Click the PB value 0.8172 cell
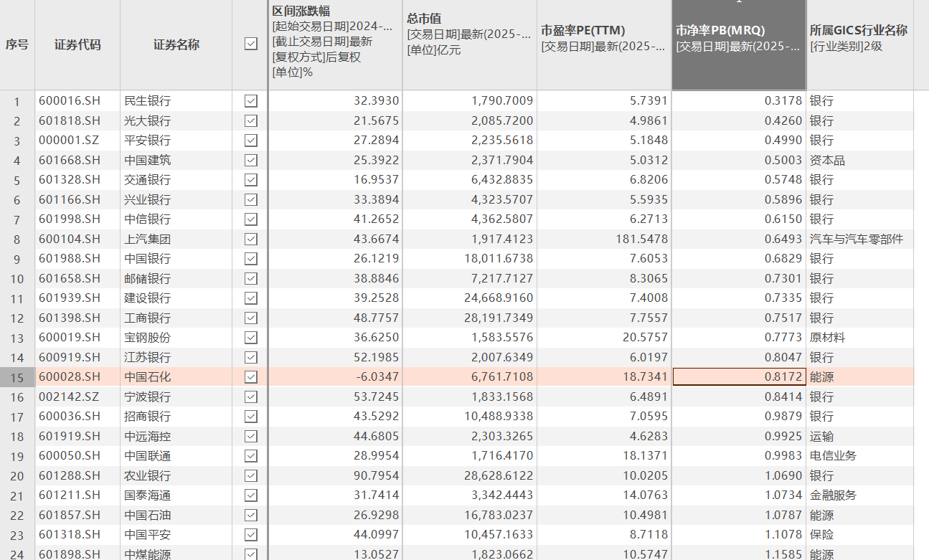Screen dimensions: 929x560 [x=739, y=377]
